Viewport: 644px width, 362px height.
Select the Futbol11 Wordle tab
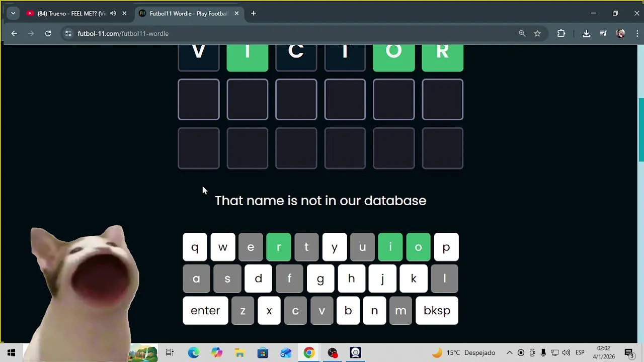coord(189,14)
